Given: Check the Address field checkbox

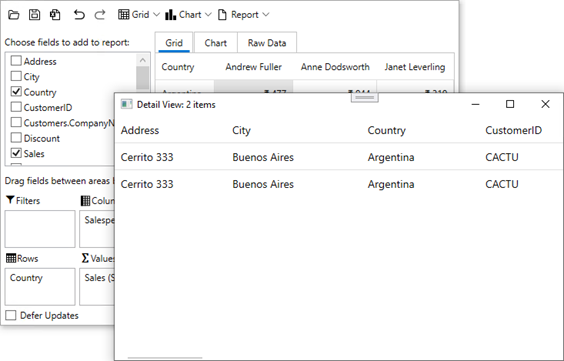Looking at the screenshot, I should click(16, 61).
